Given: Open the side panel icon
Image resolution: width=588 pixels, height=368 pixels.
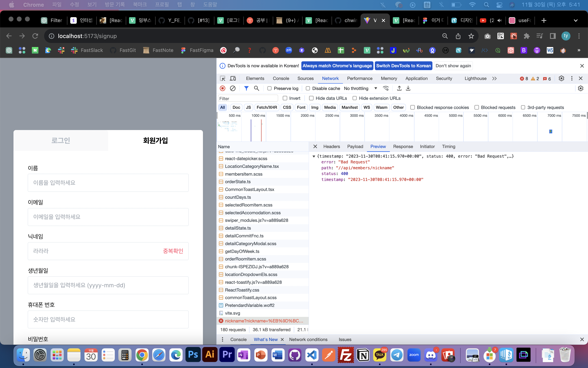Looking at the screenshot, I should pyautogui.click(x=553, y=36).
